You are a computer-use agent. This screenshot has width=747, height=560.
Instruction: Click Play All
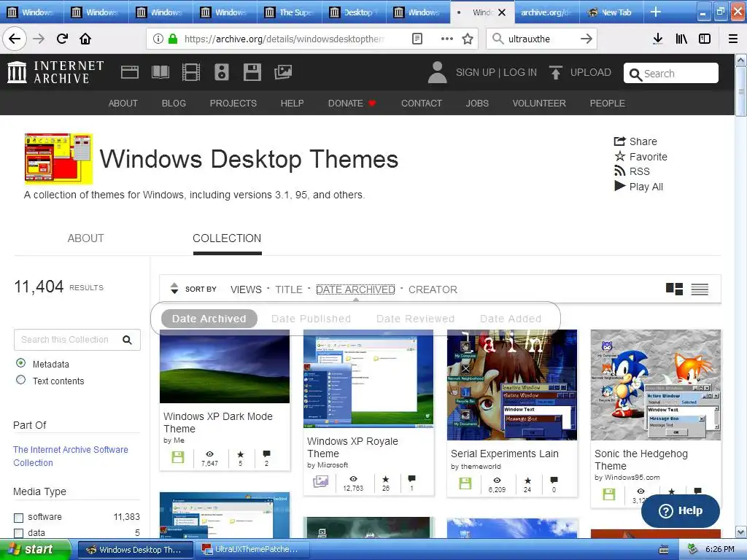tap(638, 187)
